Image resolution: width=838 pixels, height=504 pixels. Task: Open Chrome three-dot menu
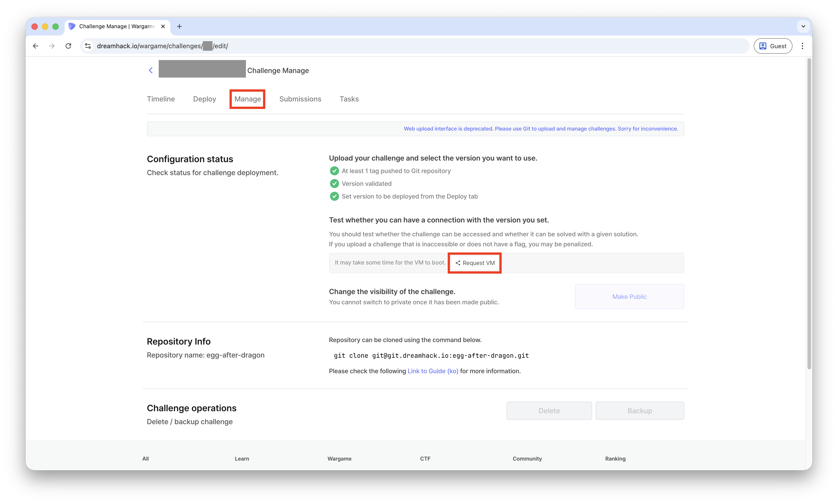pos(802,46)
